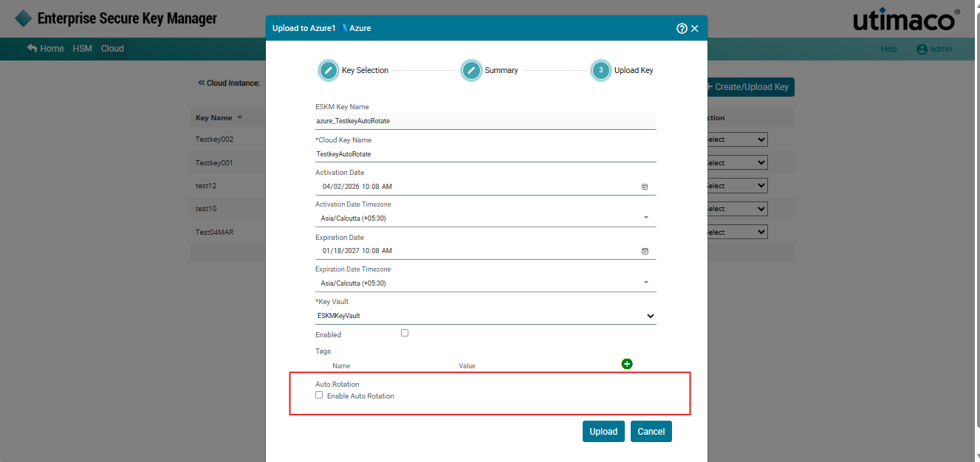Click the Tags Value column header

(x=467, y=365)
